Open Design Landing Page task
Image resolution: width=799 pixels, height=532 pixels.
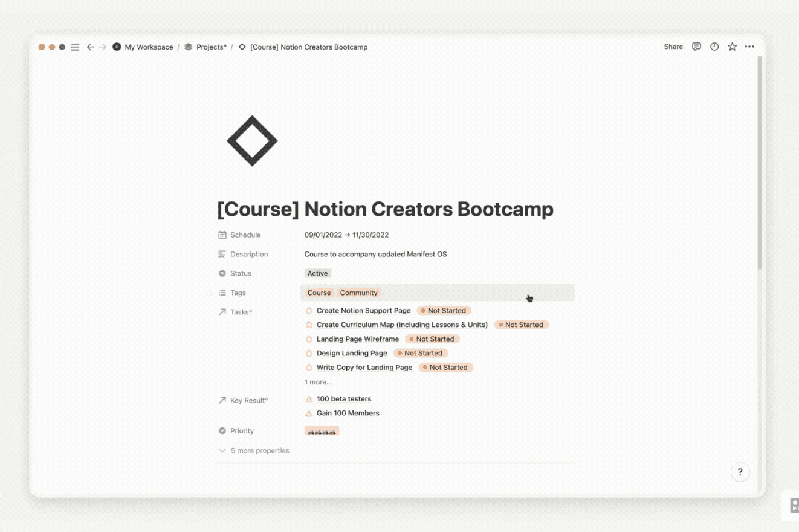(352, 353)
